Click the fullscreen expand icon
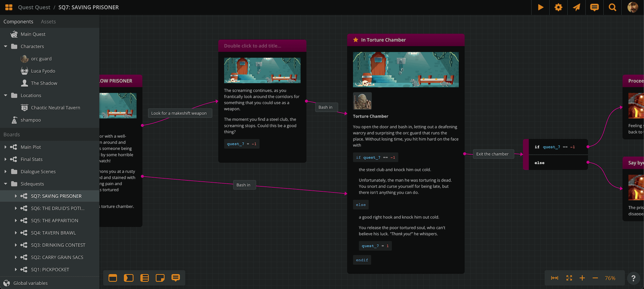The width and height of the screenshot is (644, 289). click(x=569, y=278)
